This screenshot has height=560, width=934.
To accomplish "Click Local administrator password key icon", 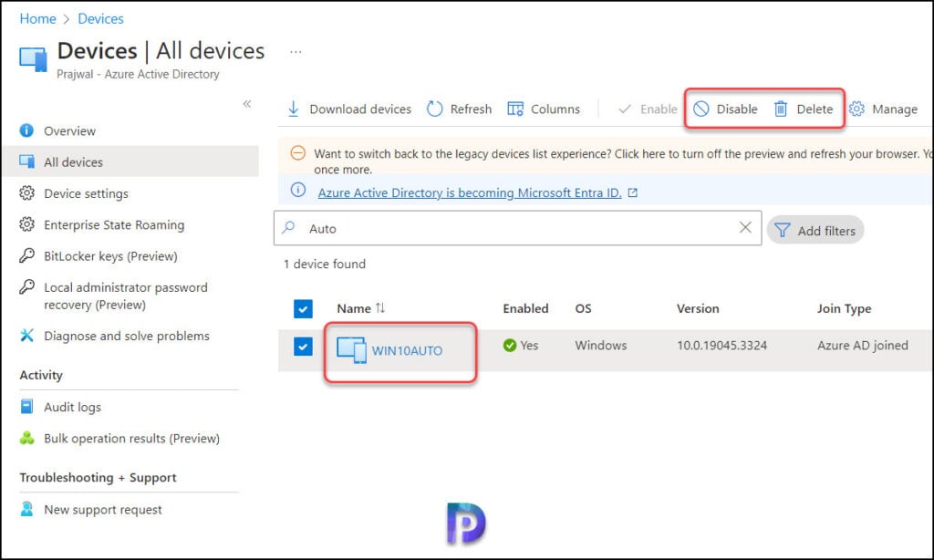I will click(26, 287).
